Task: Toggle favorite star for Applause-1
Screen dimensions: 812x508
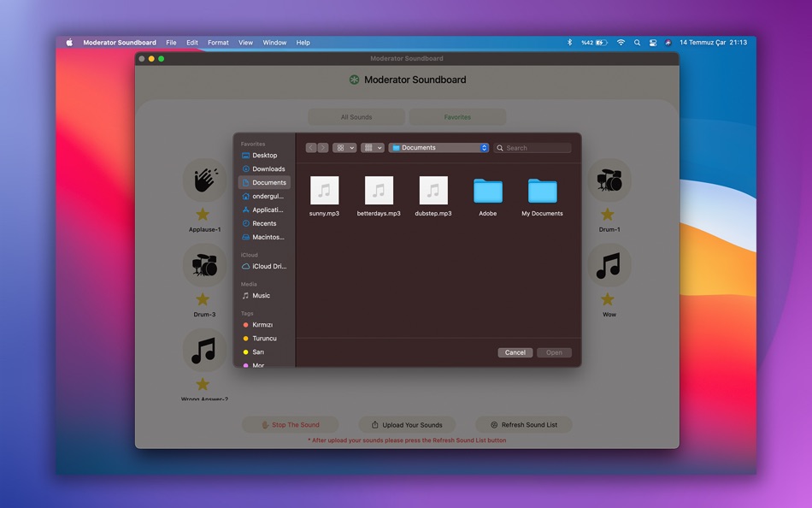Action: [203, 214]
